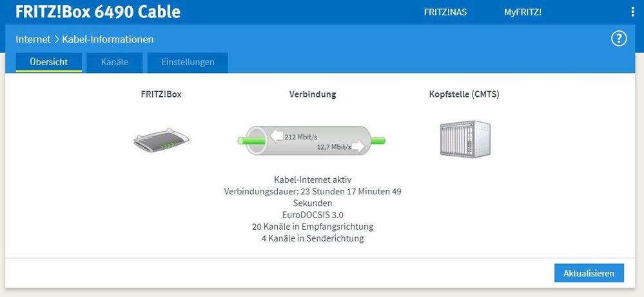Open the FRITZ!NAS link
Screen dimensions: 644x297
tap(445, 12)
